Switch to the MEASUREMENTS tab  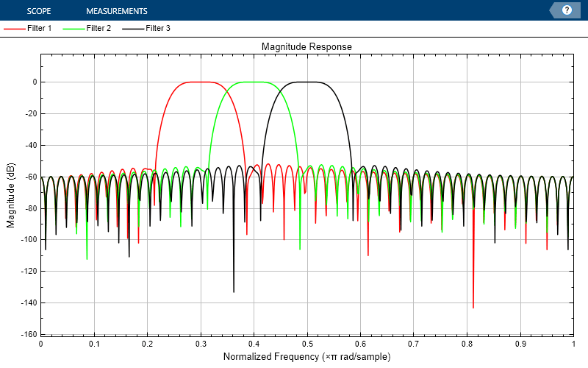(117, 11)
